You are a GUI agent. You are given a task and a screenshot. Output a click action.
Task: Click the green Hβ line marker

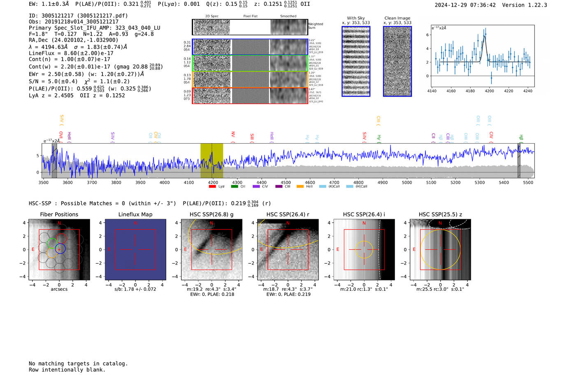pyautogui.click(x=521, y=139)
